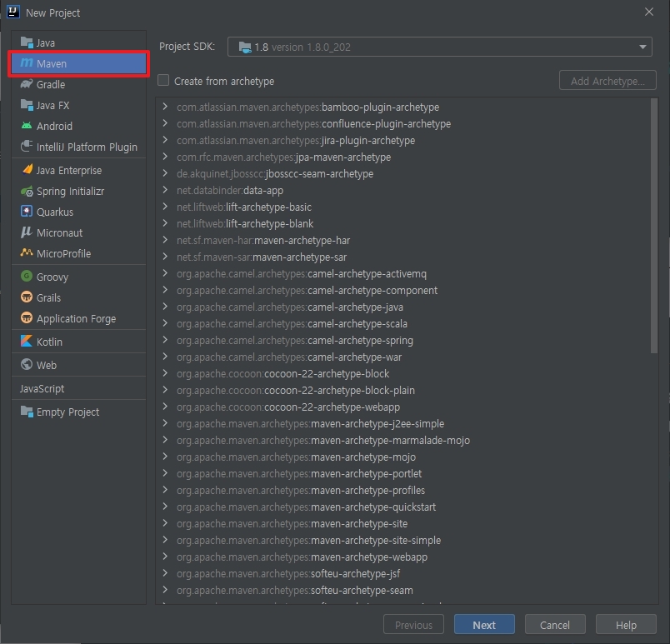670x644 pixels.
Task: Select the Empty Project label
Action: (x=67, y=412)
